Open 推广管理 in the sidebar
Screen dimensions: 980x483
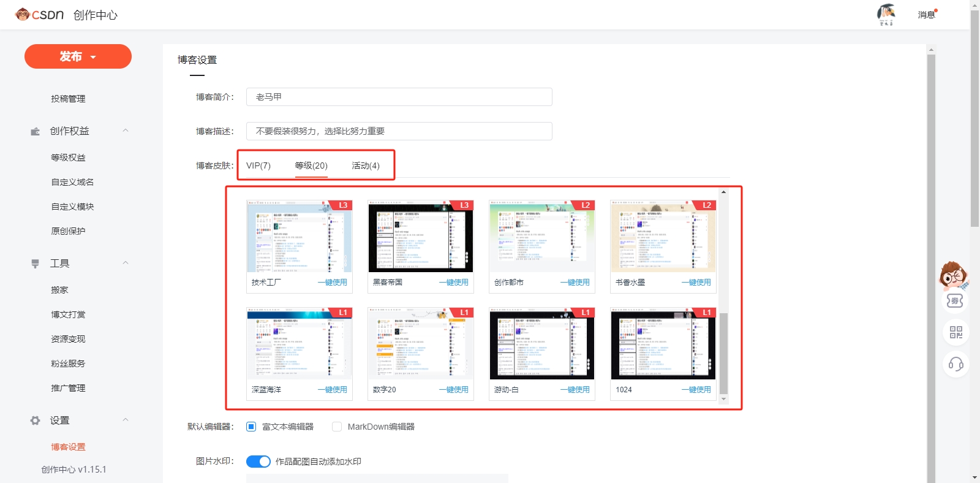68,388
